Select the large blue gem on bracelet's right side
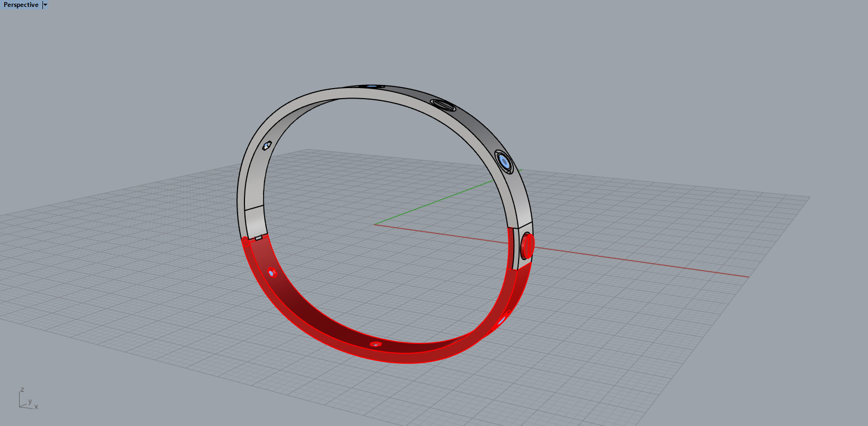This screenshot has height=426, width=868. pyautogui.click(x=504, y=162)
